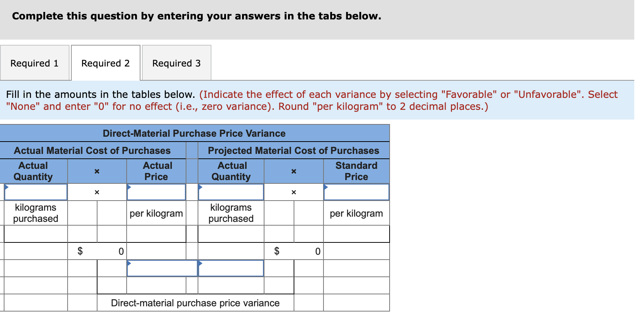Focus the Standard Price input field
644x319 pixels.
pos(356,192)
